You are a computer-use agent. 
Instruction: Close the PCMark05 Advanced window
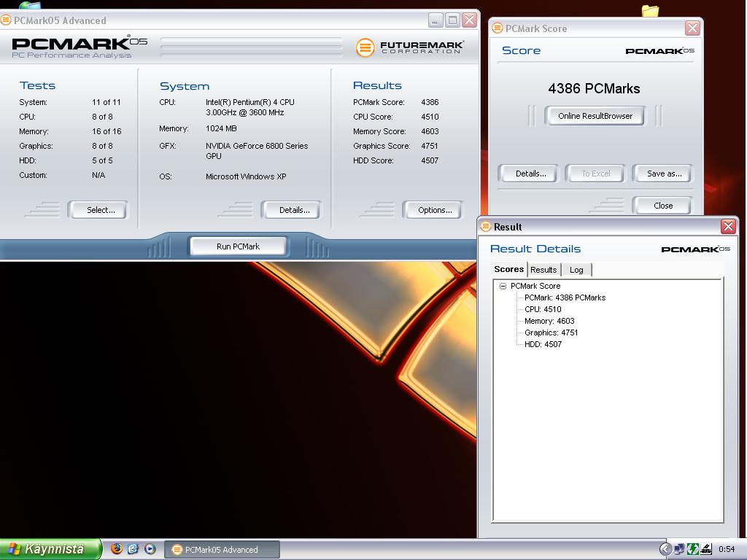click(x=469, y=20)
